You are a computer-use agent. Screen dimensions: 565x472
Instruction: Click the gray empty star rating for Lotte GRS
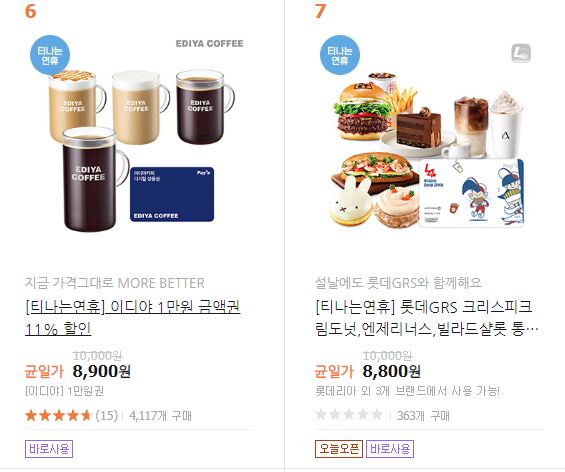pos(349,415)
